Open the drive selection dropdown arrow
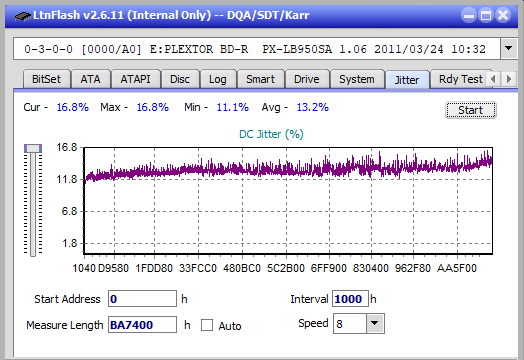The height and width of the screenshot is (360, 524). tap(509, 48)
